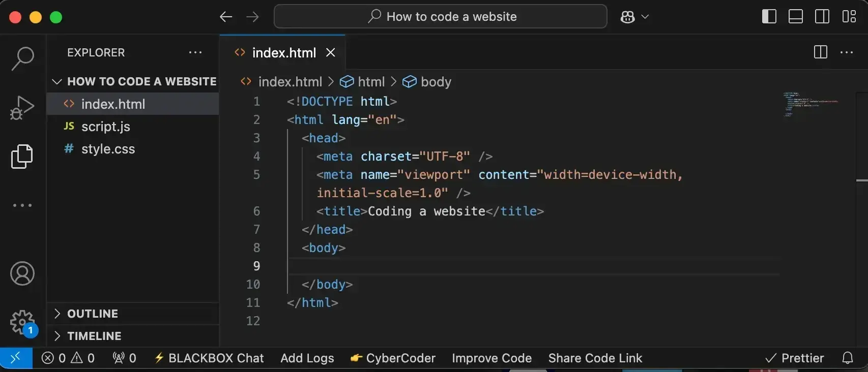This screenshot has height=372, width=868.
Task: Open the Accounts icon in activity bar
Action: (22, 274)
